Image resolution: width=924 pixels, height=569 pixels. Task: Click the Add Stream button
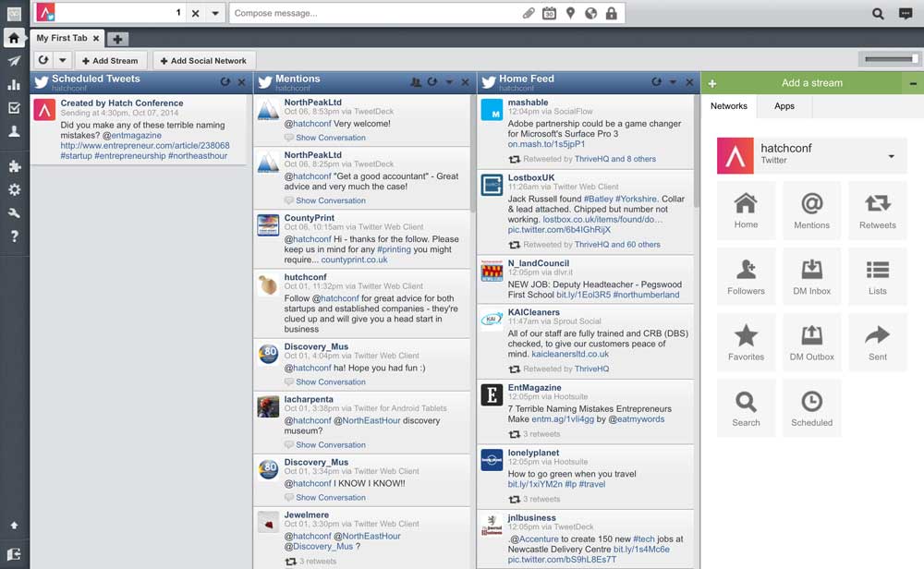point(110,60)
